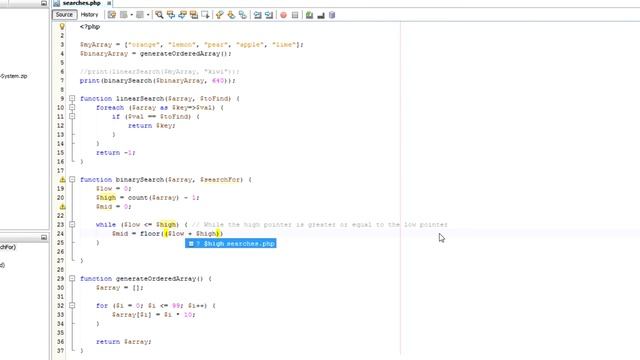
Task: Click the print(binarySearch line 7
Action: tap(158, 80)
